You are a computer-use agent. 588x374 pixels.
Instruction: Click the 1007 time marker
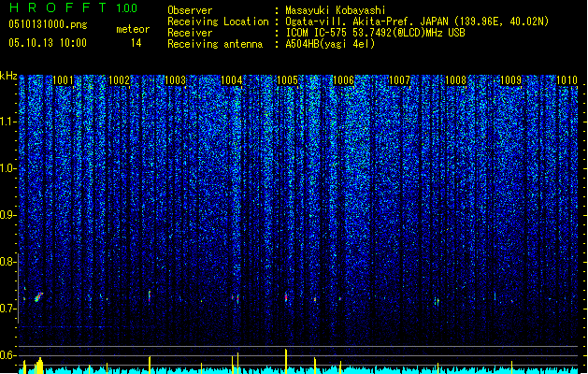[x=400, y=80]
